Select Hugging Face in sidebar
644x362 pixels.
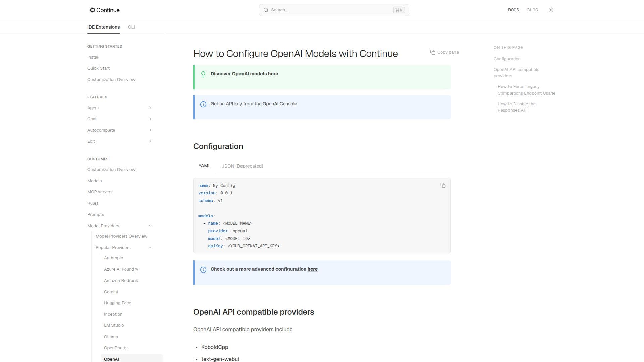(117, 303)
